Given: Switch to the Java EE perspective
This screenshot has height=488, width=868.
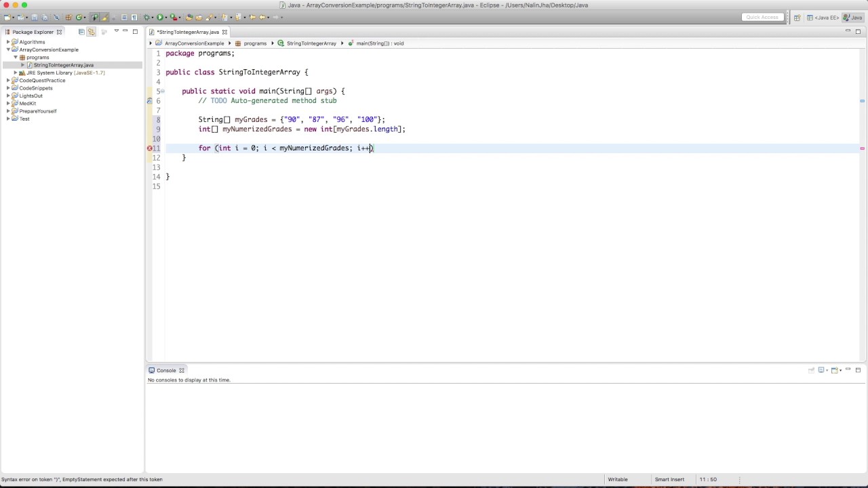Looking at the screenshot, I should pyautogui.click(x=823, y=17).
